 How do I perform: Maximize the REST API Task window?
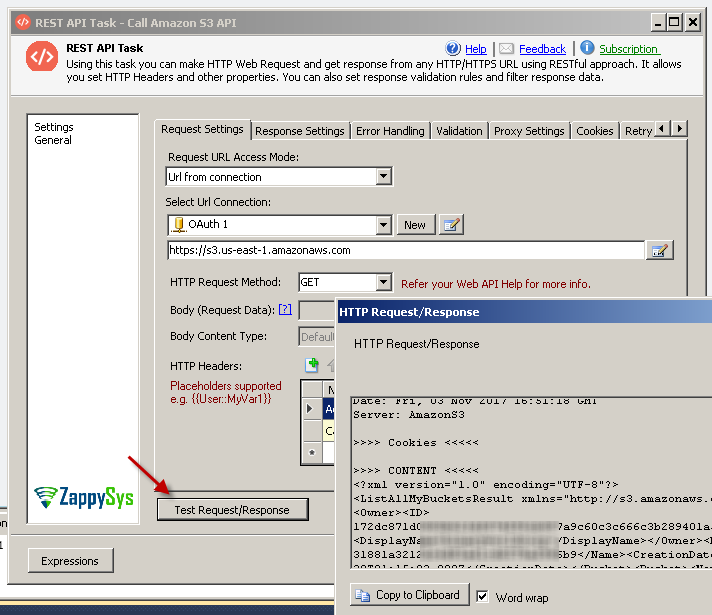(674, 22)
